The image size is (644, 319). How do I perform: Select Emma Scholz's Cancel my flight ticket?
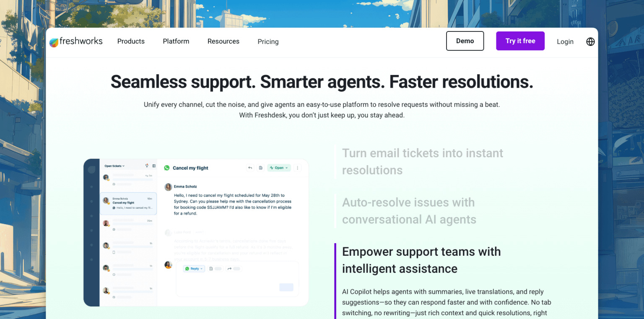click(x=128, y=203)
